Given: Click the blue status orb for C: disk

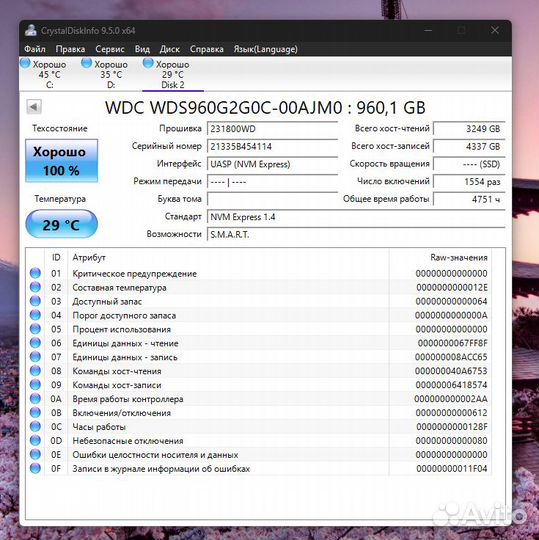Looking at the screenshot, I should [x=25, y=63].
